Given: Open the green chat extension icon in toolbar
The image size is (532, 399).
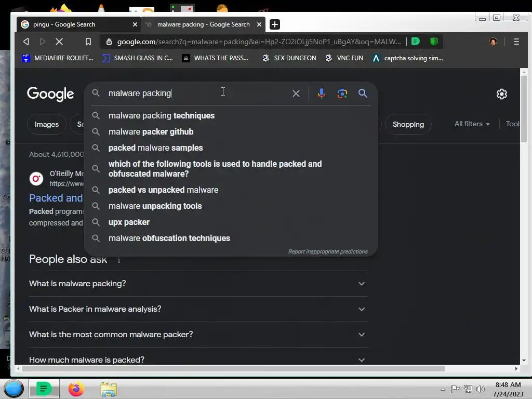Looking at the screenshot, I should 416,42.
